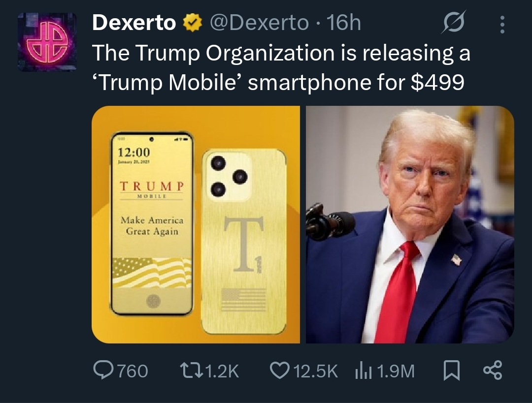Open the 16h timestamp link

click(x=344, y=23)
